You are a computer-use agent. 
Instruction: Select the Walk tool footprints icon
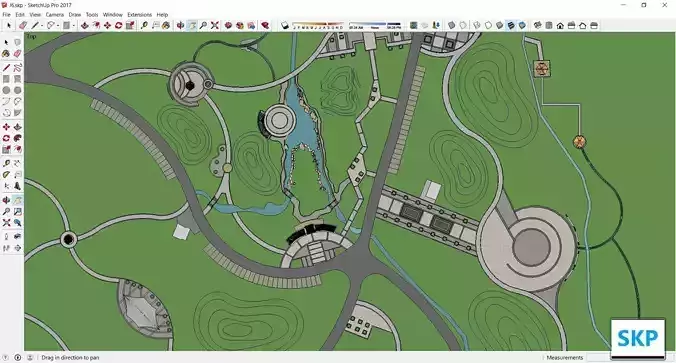click(x=6, y=248)
